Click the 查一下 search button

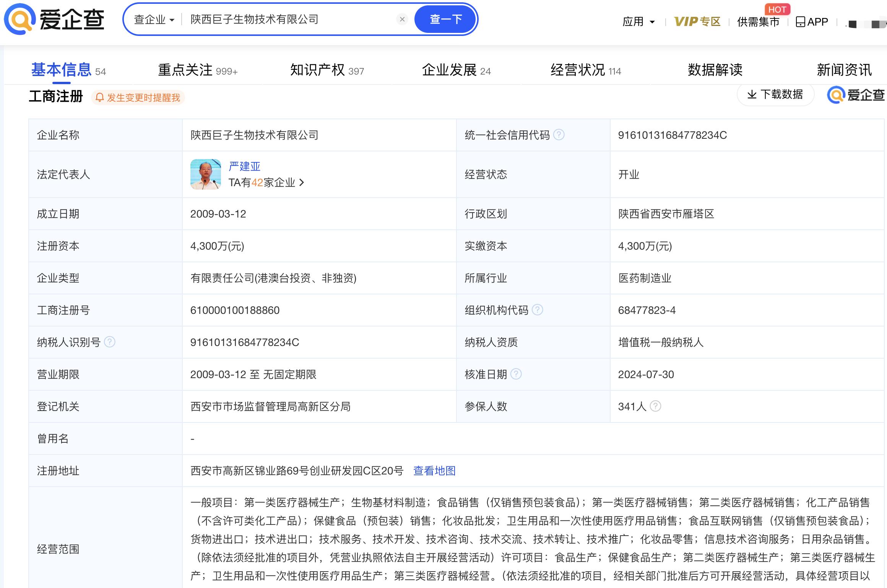click(445, 19)
